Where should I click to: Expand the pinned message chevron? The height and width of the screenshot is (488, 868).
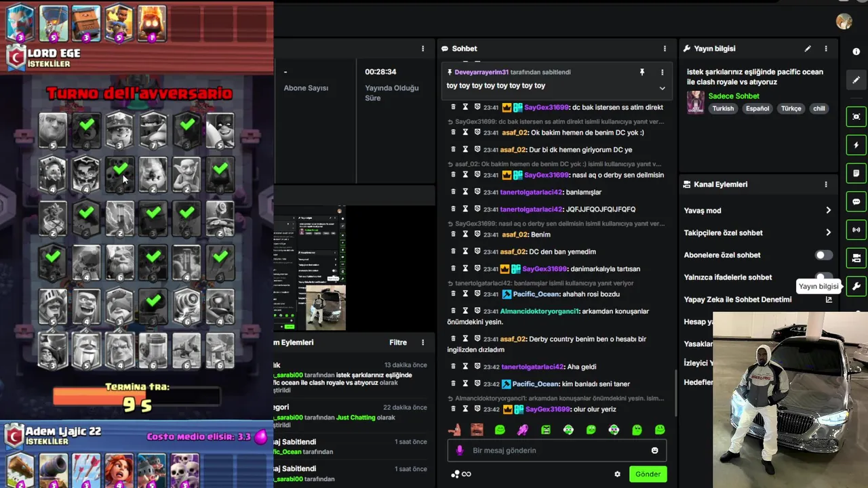662,87
